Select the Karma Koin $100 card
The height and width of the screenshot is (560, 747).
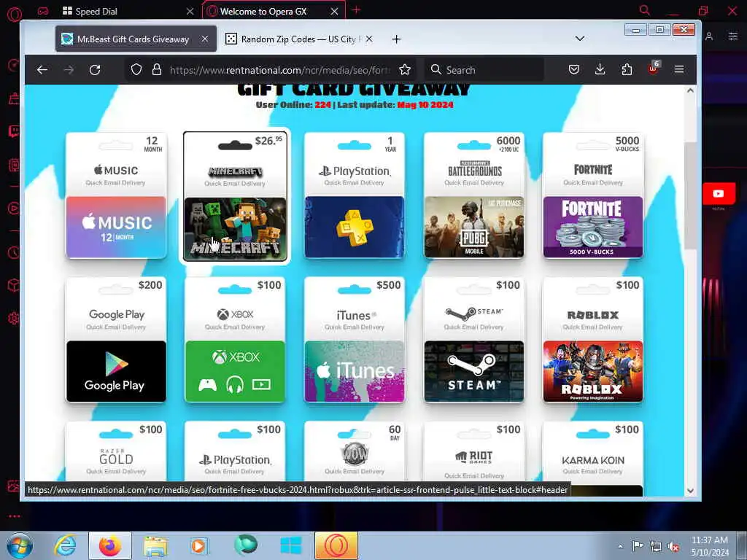(593, 451)
